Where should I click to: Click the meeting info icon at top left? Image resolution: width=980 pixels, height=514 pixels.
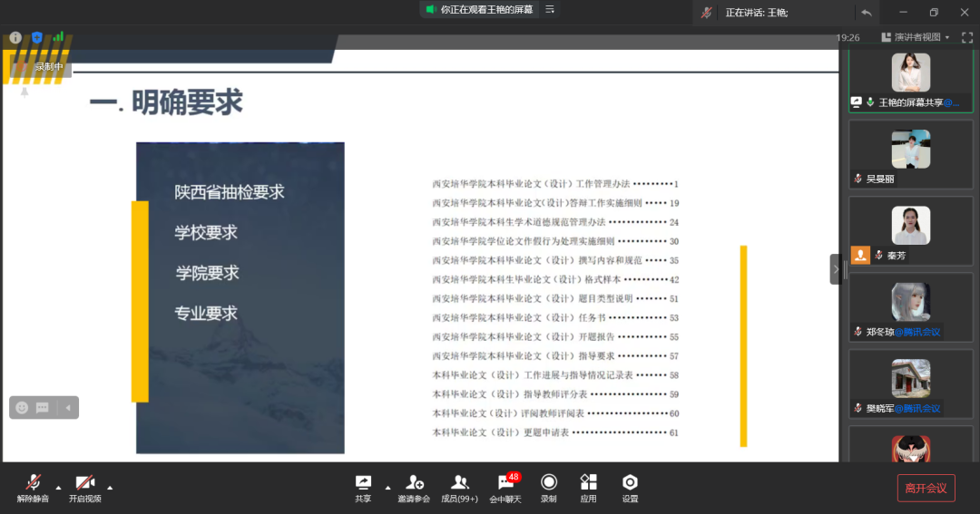pyautogui.click(x=15, y=37)
